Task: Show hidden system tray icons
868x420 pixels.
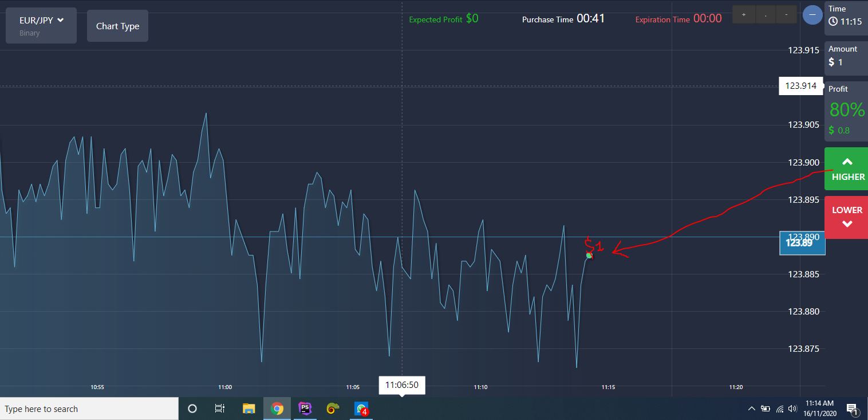Action: pyautogui.click(x=752, y=409)
